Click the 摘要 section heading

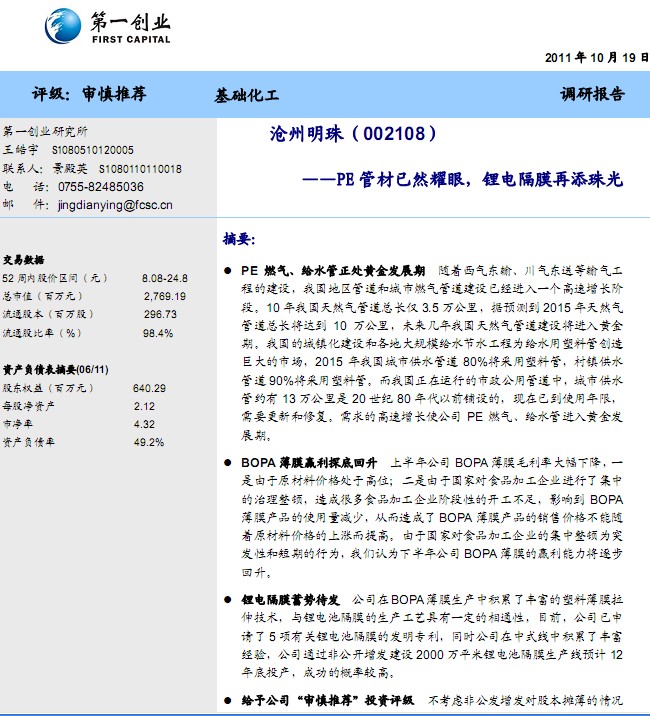pos(239,240)
